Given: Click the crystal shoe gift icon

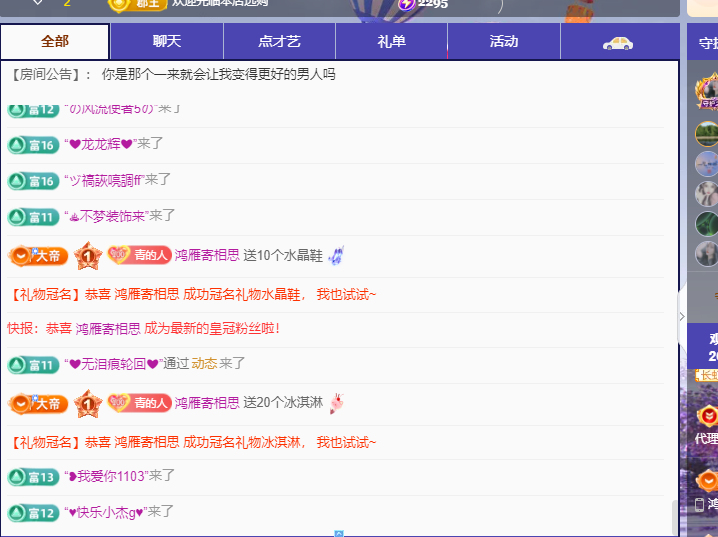Looking at the screenshot, I should [x=336, y=255].
